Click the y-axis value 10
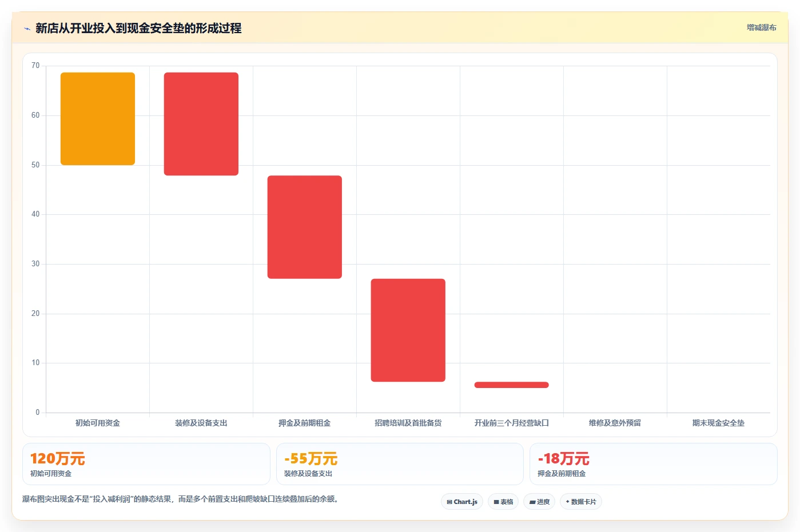Screen dimensions: 800x532 coord(35,363)
